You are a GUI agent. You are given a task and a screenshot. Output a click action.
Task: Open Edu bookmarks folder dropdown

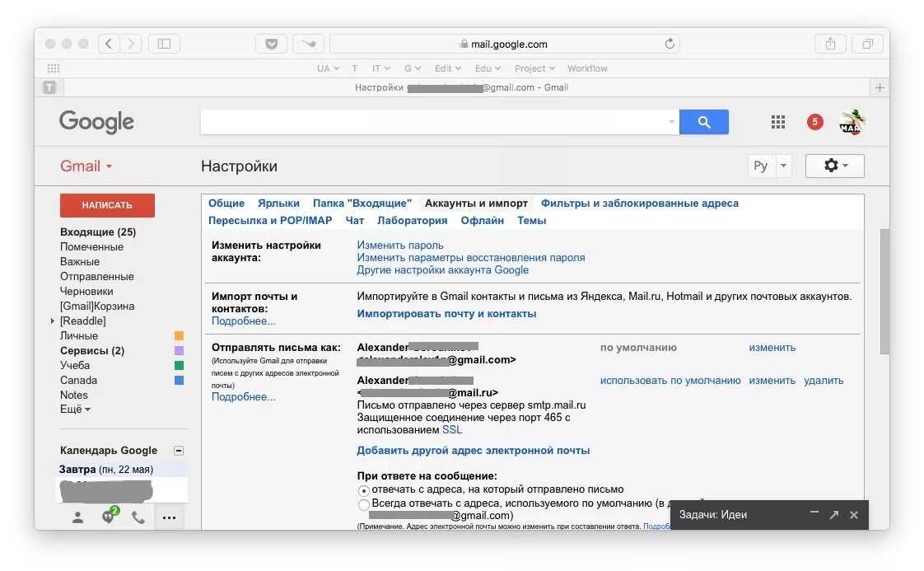[x=488, y=68]
